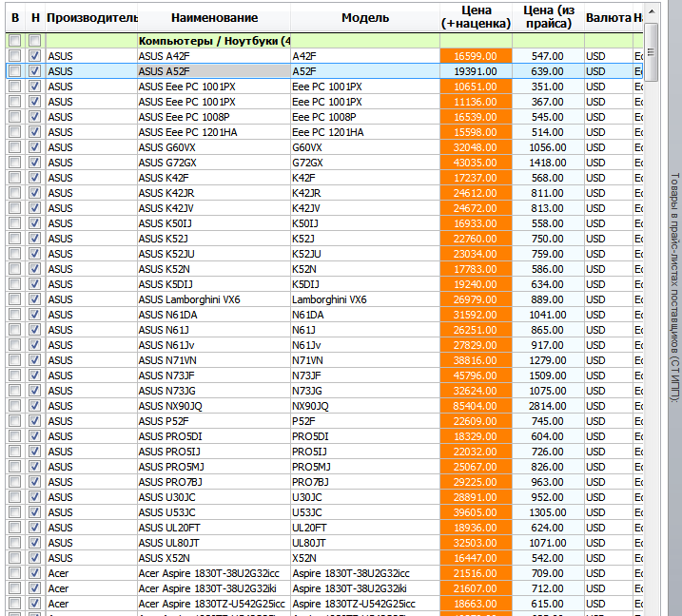Select name cell ASUS N61DA
Viewport: 682px width, 616px height.
(x=214, y=315)
